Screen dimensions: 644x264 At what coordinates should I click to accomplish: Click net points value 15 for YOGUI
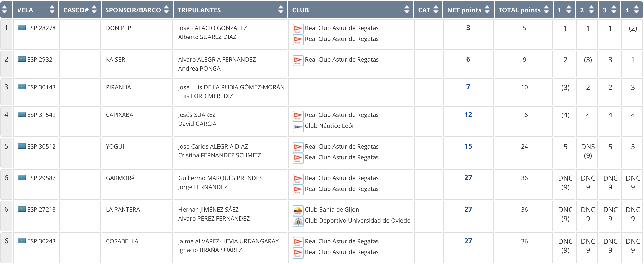tap(468, 146)
